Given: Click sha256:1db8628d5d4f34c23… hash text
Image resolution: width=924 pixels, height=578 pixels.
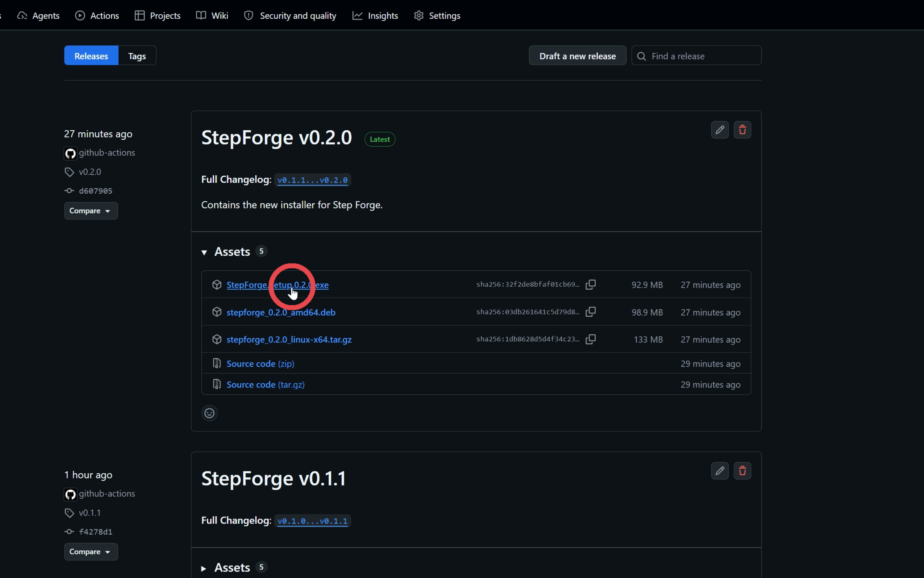Looking at the screenshot, I should pos(528,339).
